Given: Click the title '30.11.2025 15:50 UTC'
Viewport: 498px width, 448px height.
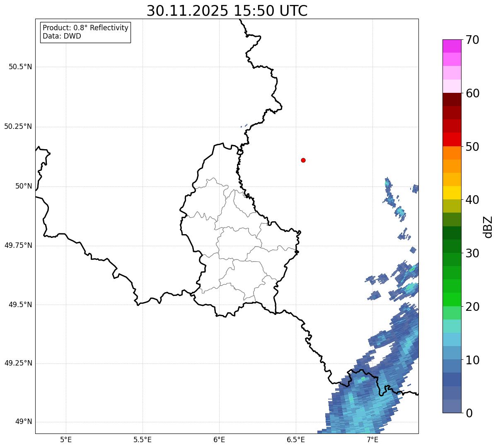Looking at the screenshot, I should point(227,11).
